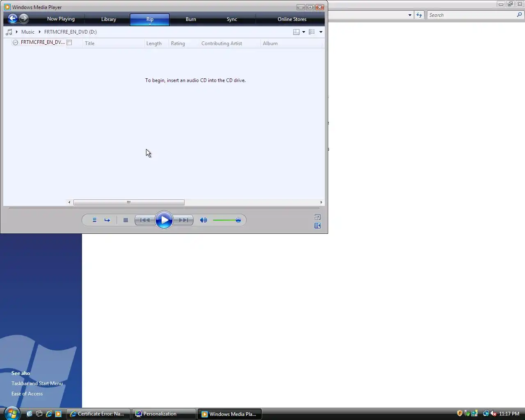Viewport: 525px width, 420px height.
Task: Open the Ease of Access link
Action: 27,394
